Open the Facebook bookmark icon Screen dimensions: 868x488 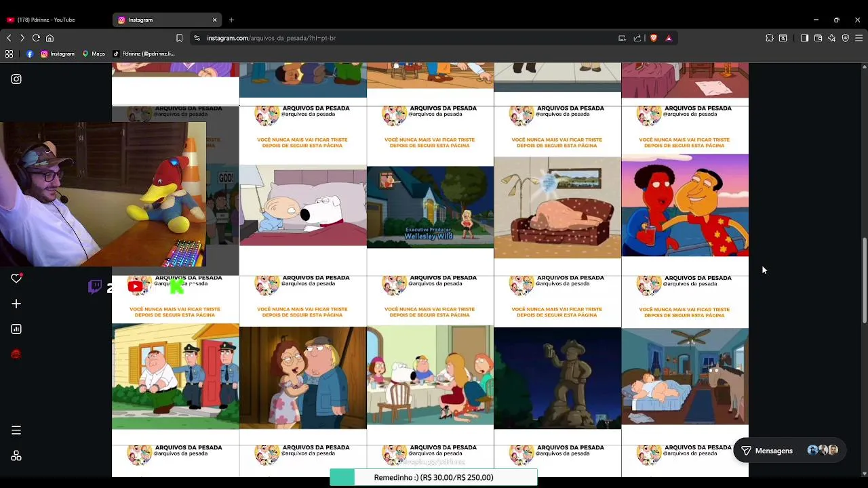(30, 54)
